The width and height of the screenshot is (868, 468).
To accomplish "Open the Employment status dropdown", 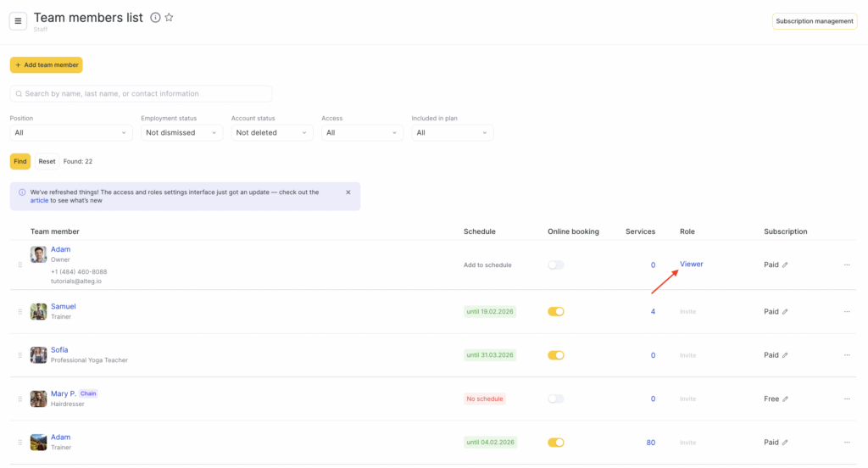I will (x=182, y=133).
